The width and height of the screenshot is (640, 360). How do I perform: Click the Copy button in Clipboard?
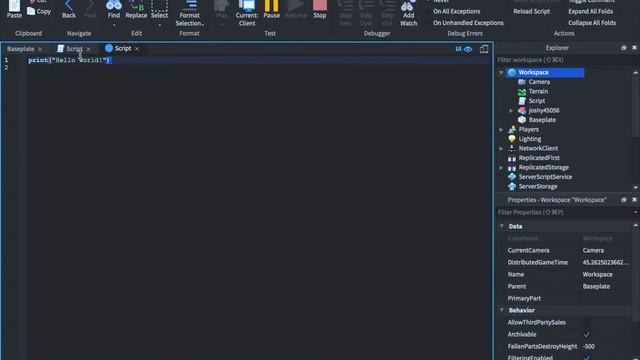coord(39,11)
